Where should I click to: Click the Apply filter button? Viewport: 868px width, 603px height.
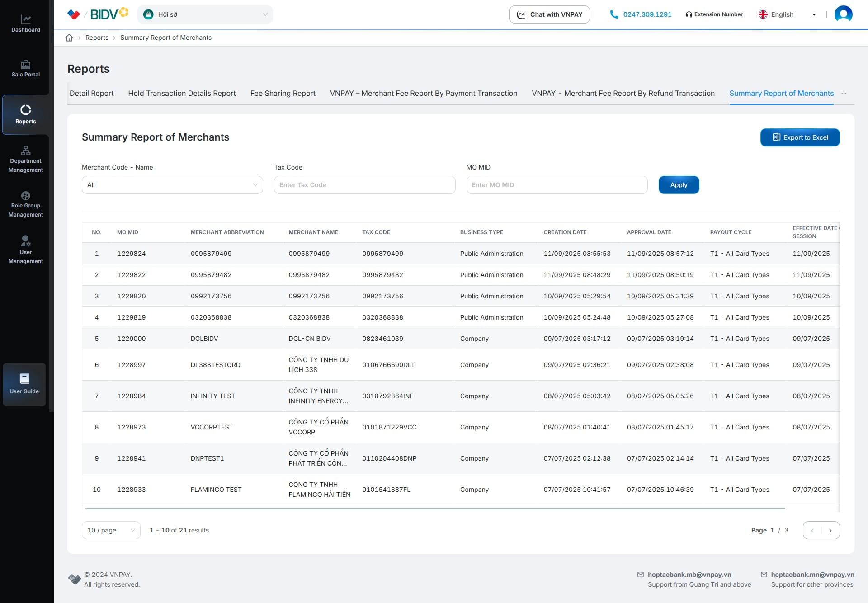(678, 185)
